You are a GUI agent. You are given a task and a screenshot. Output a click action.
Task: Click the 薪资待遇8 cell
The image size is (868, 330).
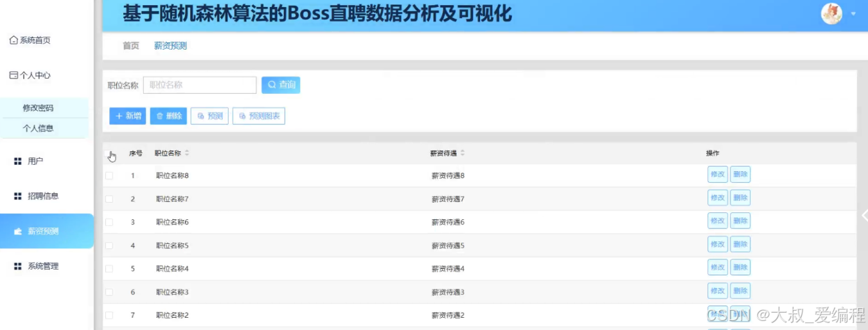(x=448, y=176)
